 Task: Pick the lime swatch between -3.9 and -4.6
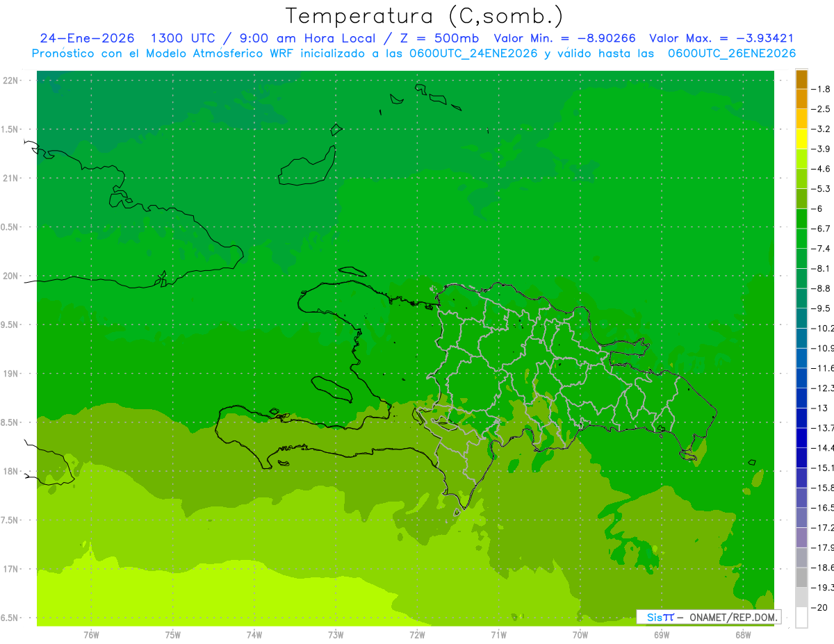pyautogui.click(x=801, y=159)
